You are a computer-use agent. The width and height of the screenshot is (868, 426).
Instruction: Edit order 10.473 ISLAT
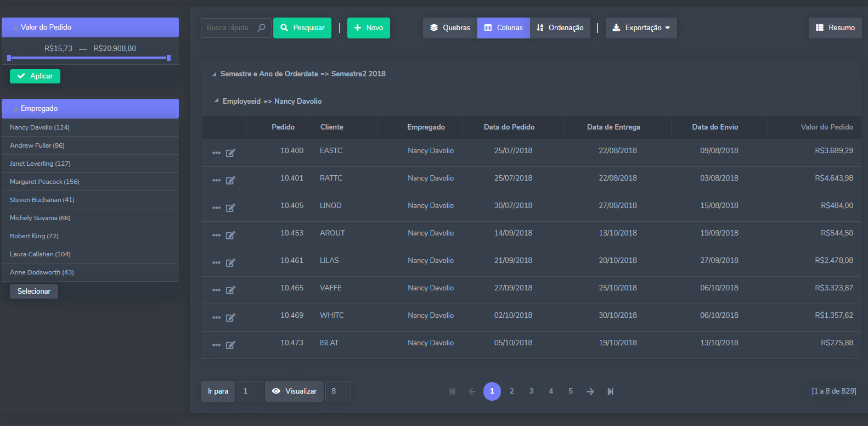tap(230, 345)
